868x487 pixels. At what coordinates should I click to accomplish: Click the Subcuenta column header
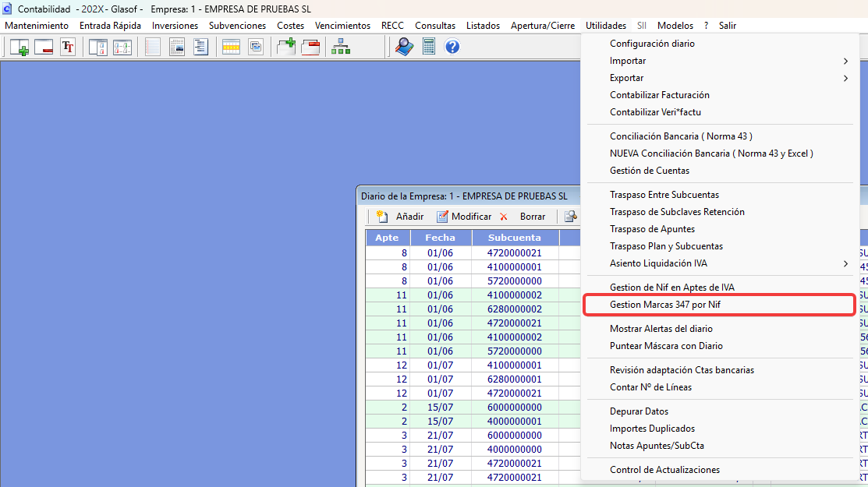click(x=515, y=238)
